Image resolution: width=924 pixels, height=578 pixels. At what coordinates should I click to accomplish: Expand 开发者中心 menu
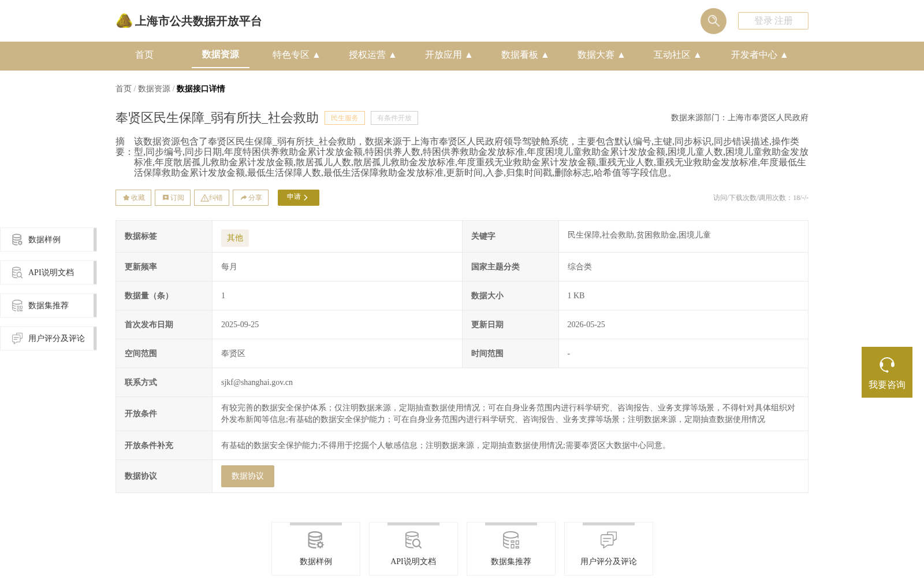coord(759,55)
